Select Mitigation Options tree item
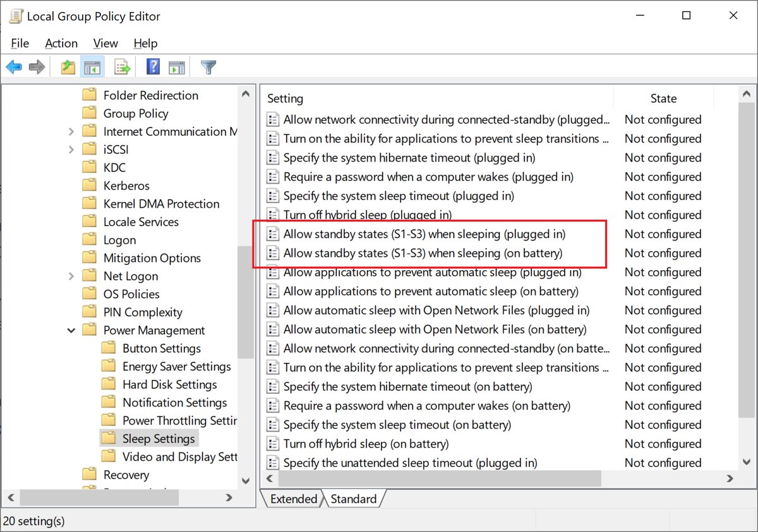Screen dimensions: 758x532 coord(152,258)
